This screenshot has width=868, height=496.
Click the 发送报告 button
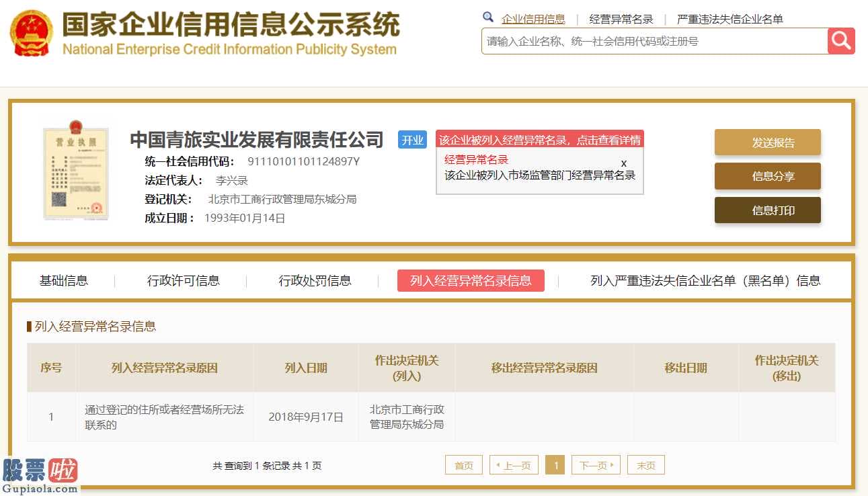click(768, 142)
